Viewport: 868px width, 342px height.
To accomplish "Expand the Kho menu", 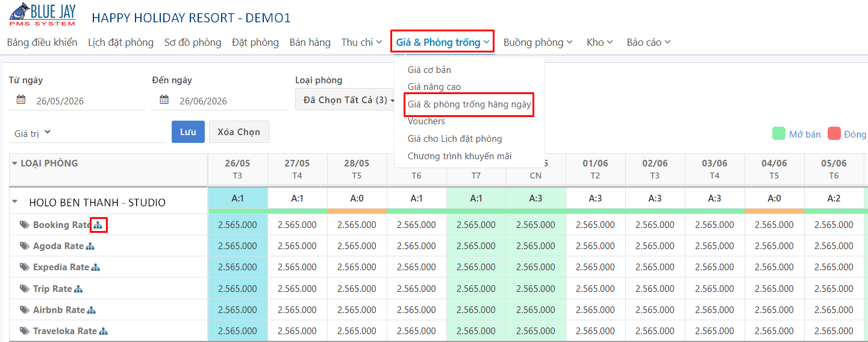I will [x=599, y=42].
